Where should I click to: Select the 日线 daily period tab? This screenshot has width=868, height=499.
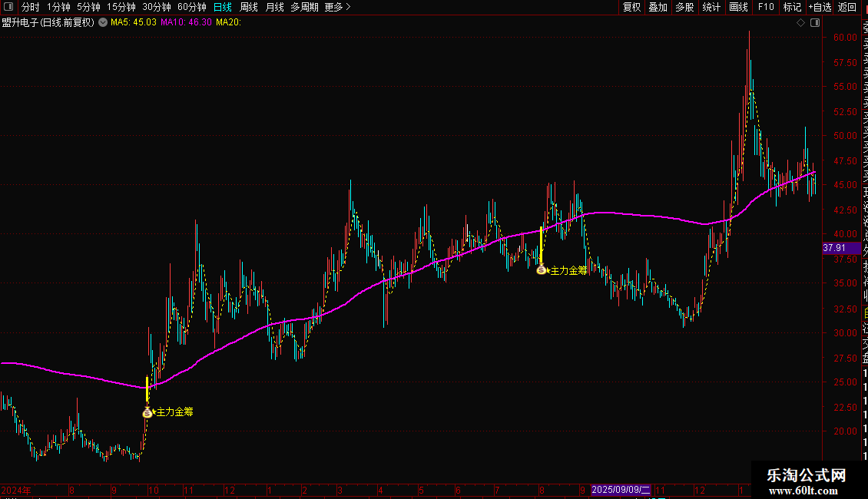tap(223, 7)
